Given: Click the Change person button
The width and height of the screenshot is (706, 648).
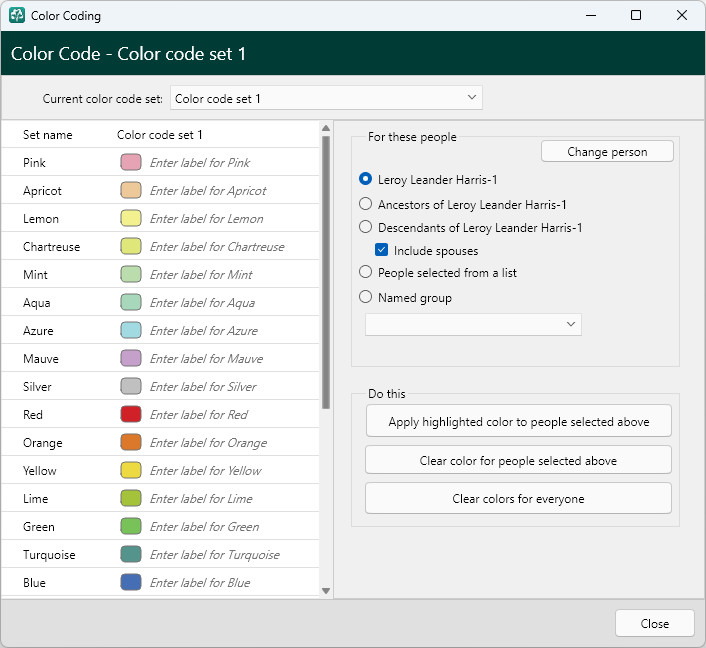Looking at the screenshot, I should click(607, 151).
